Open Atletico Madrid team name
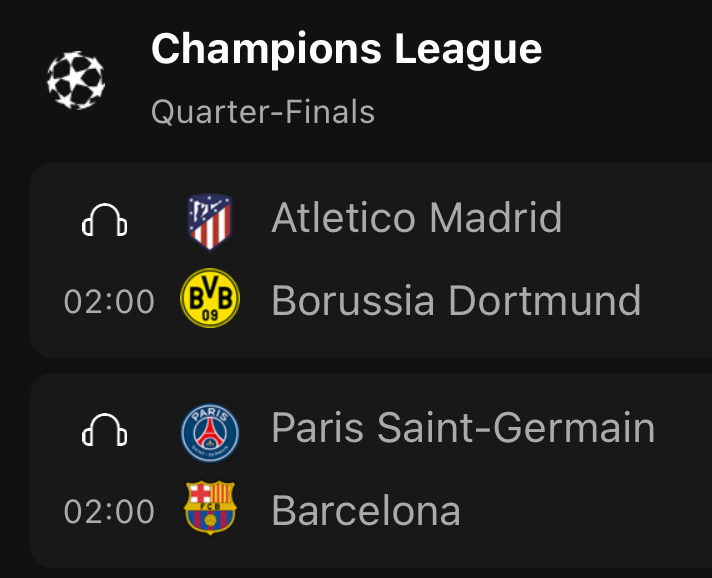Viewport: 712px width, 578px height. point(417,218)
